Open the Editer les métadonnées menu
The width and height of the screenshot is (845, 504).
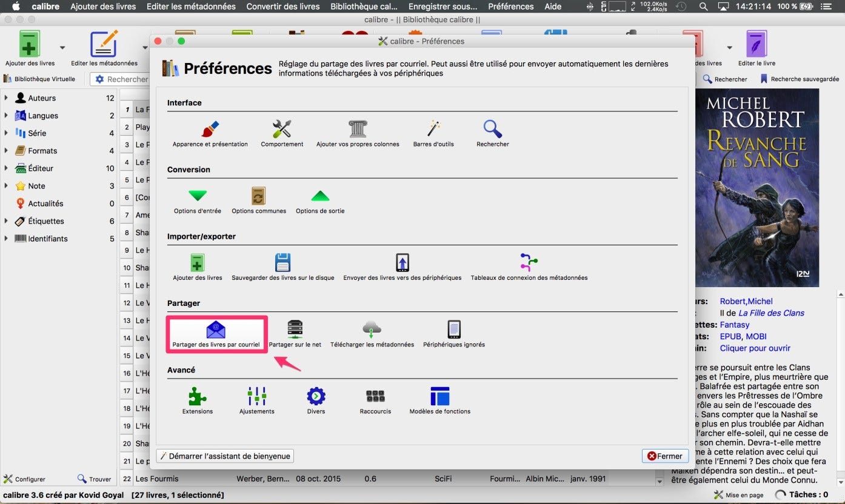pos(191,7)
